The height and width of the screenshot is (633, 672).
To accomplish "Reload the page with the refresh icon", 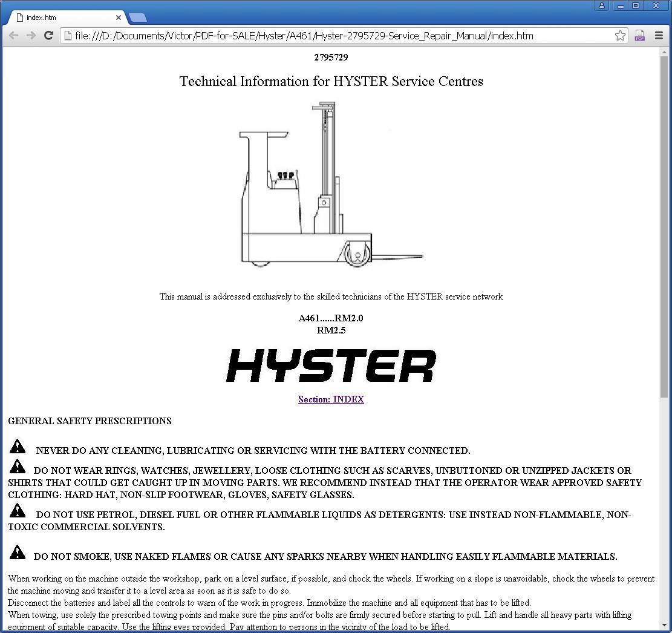I will 48,36.
